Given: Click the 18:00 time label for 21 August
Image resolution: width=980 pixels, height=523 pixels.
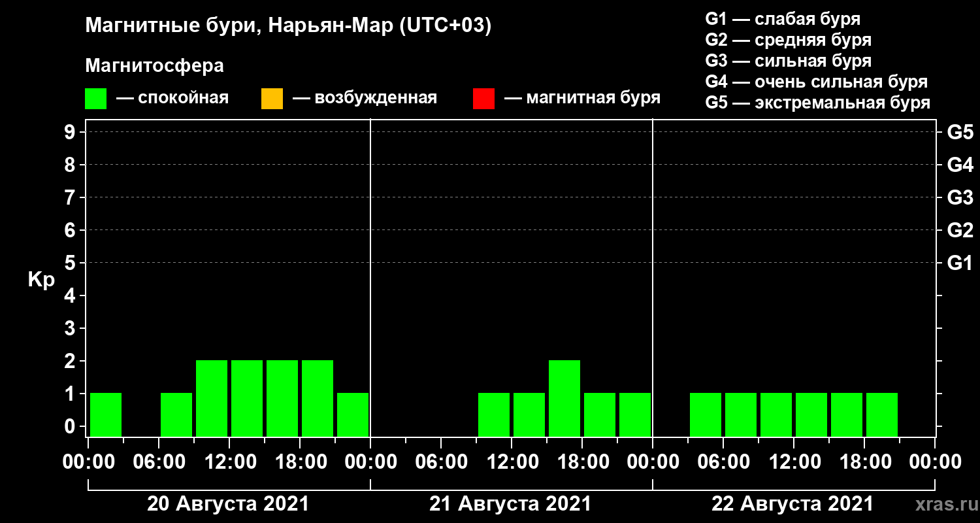Looking at the screenshot, I should coord(582,462).
